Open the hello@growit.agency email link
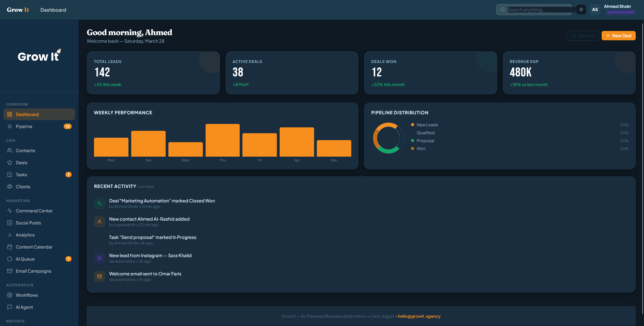Image resolution: width=644 pixels, height=326 pixels. point(419,316)
